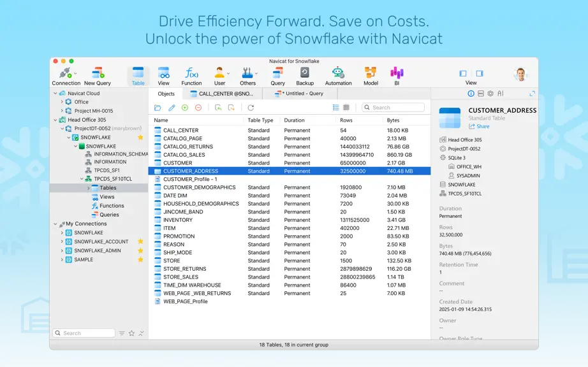Click the design table pencil icon
The width and height of the screenshot is (588, 367).
click(x=172, y=108)
